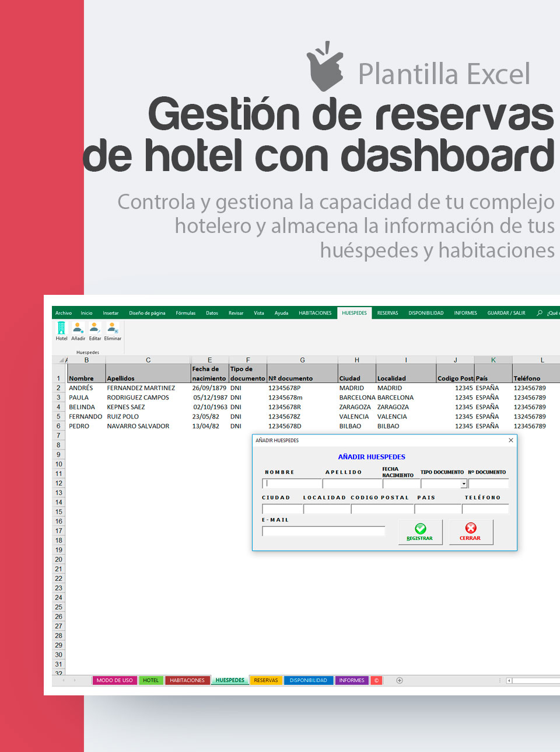Click the CODIGO POSTAL input field

tap(382, 509)
